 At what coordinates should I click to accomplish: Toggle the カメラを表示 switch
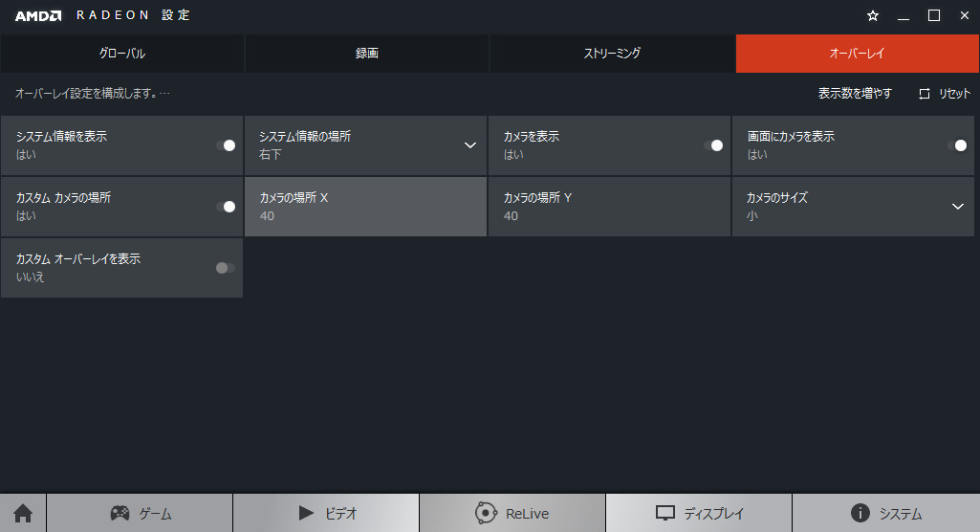[713, 145]
